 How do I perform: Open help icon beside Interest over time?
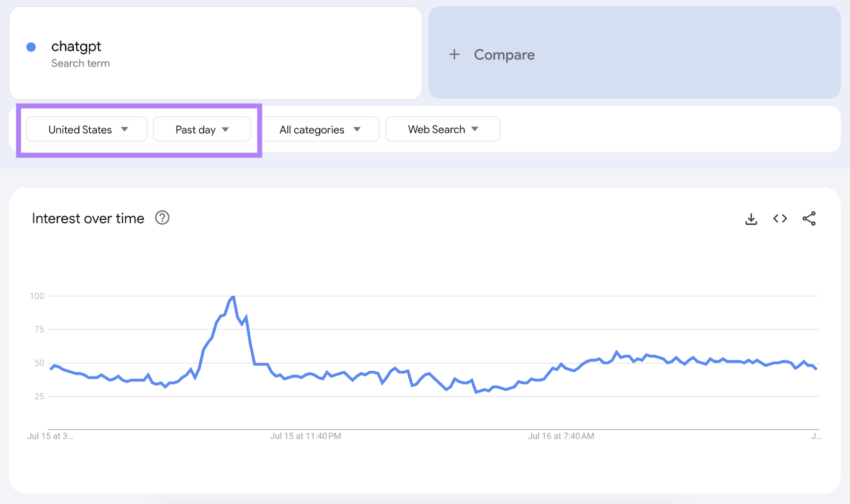(162, 218)
